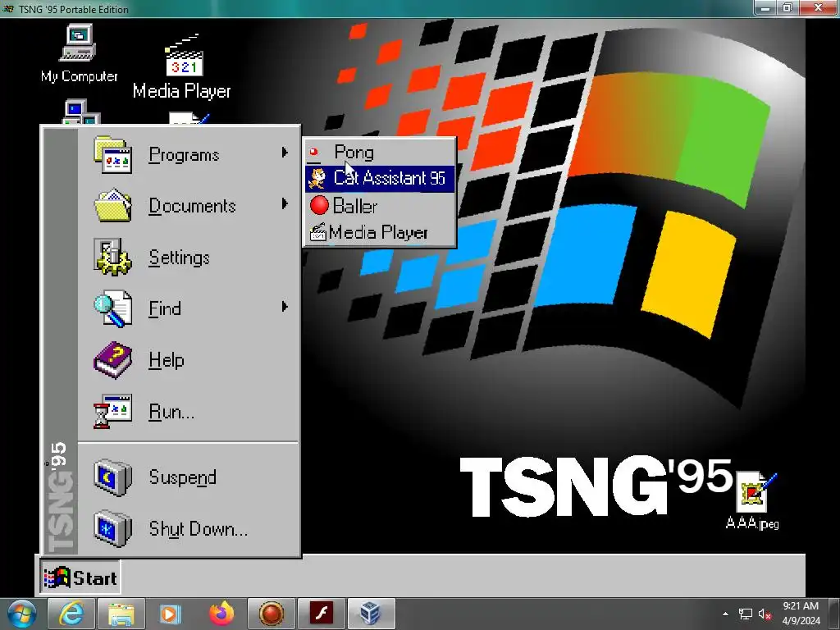840x630 pixels.
Task: Open VirtualBox cube icon in taskbar
Action: point(371,614)
